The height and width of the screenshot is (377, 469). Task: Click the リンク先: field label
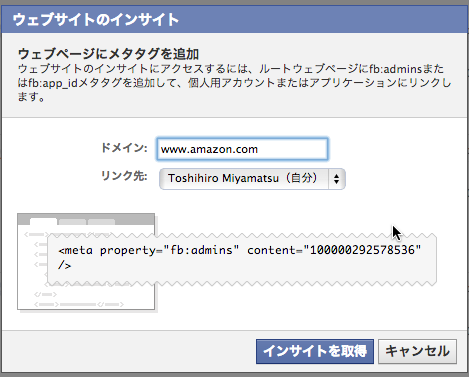tap(124, 176)
